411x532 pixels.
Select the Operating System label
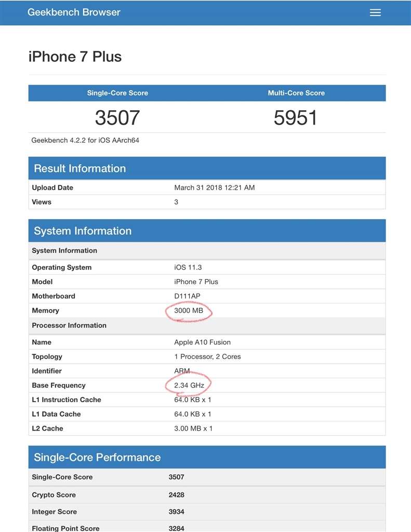62,268
